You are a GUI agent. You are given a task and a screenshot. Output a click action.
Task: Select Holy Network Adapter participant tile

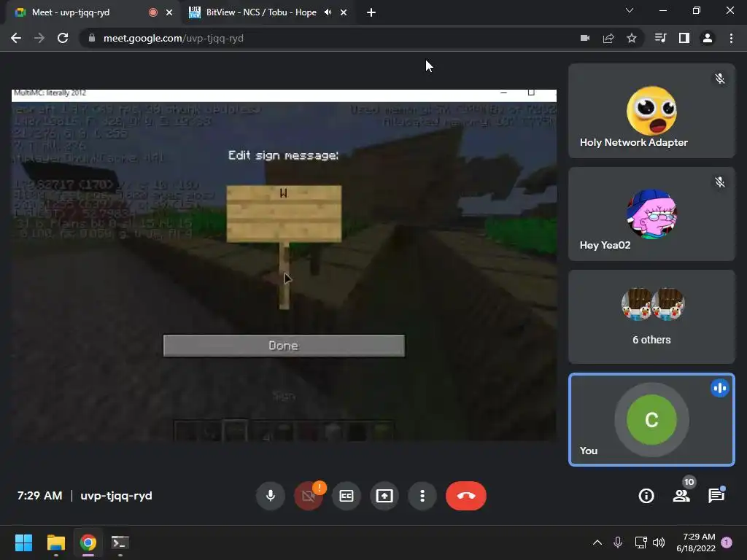651,111
